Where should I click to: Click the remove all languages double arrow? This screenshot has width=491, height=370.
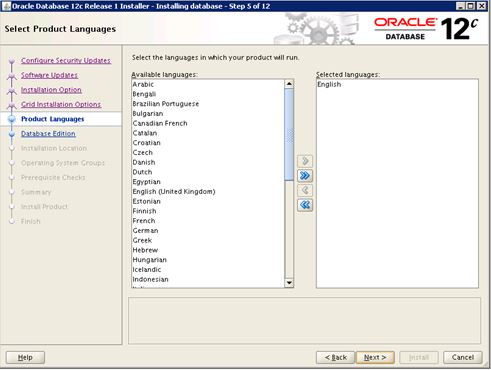305,205
